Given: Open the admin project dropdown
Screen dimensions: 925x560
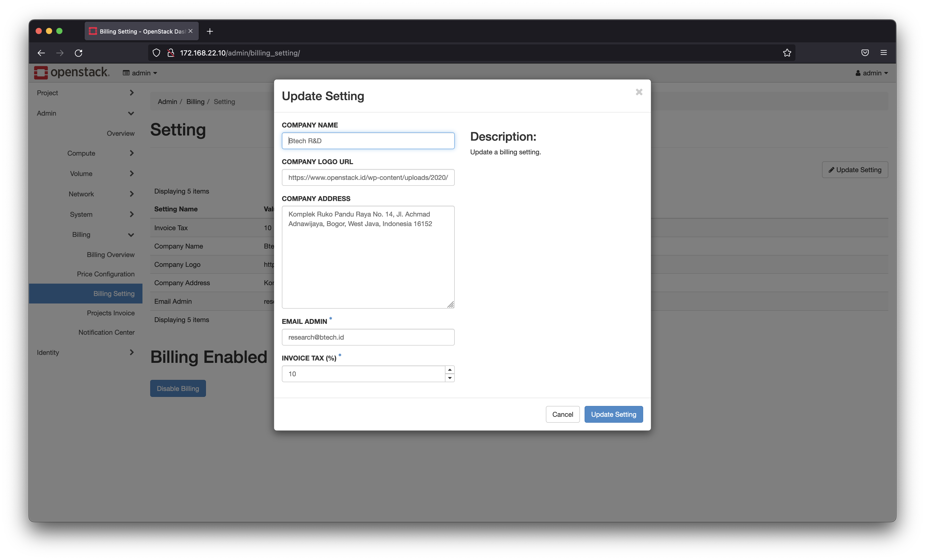Looking at the screenshot, I should (140, 73).
